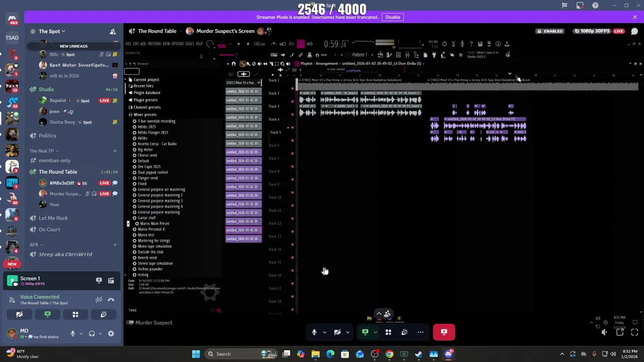Open the EDIT menu in FL Studio stream
Screen dimensions: 644x362
(x=136, y=44)
